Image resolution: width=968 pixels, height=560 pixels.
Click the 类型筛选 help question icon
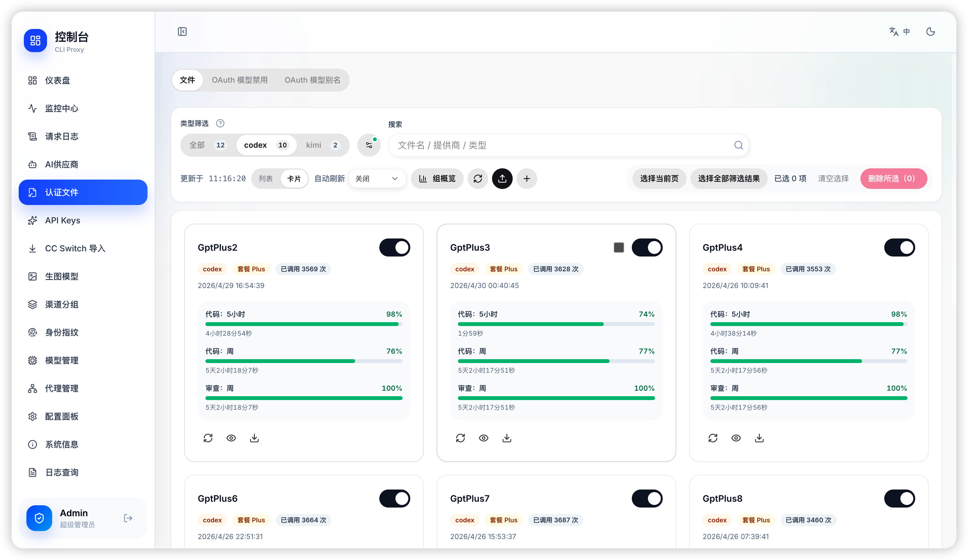pyautogui.click(x=220, y=123)
